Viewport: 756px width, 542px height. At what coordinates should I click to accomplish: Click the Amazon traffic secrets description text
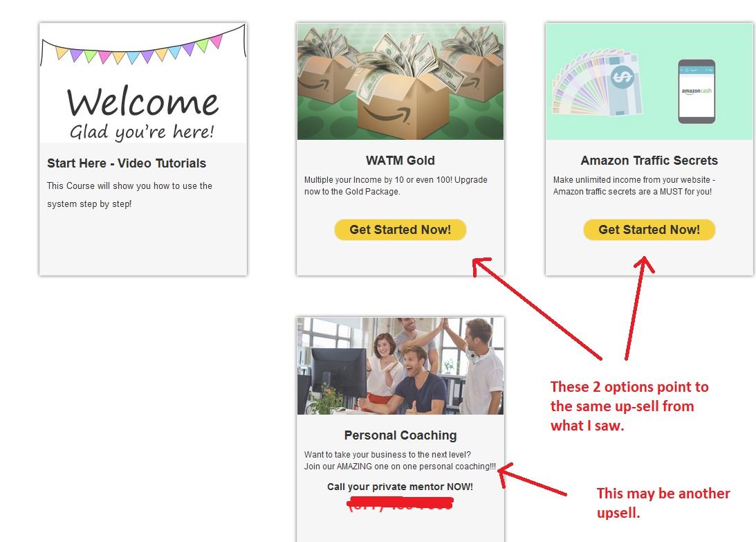(634, 186)
